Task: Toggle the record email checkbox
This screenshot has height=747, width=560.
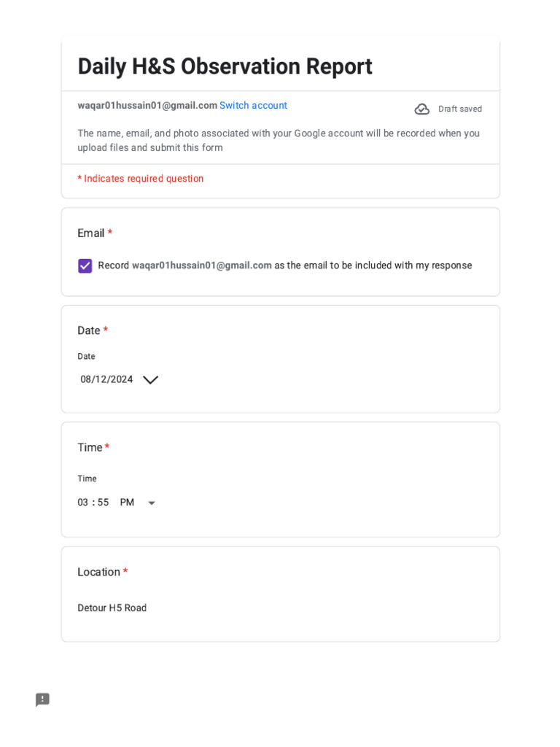Action: (x=85, y=266)
